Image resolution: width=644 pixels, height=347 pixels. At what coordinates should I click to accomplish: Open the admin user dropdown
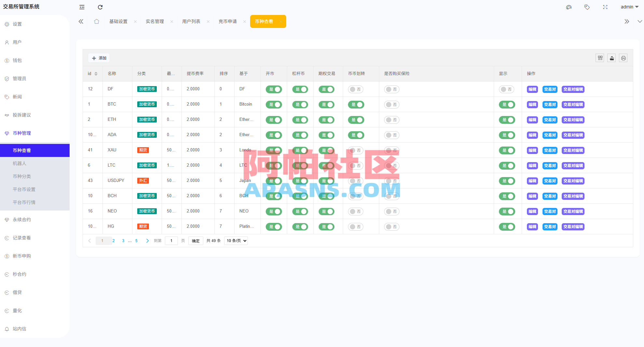(629, 7)
